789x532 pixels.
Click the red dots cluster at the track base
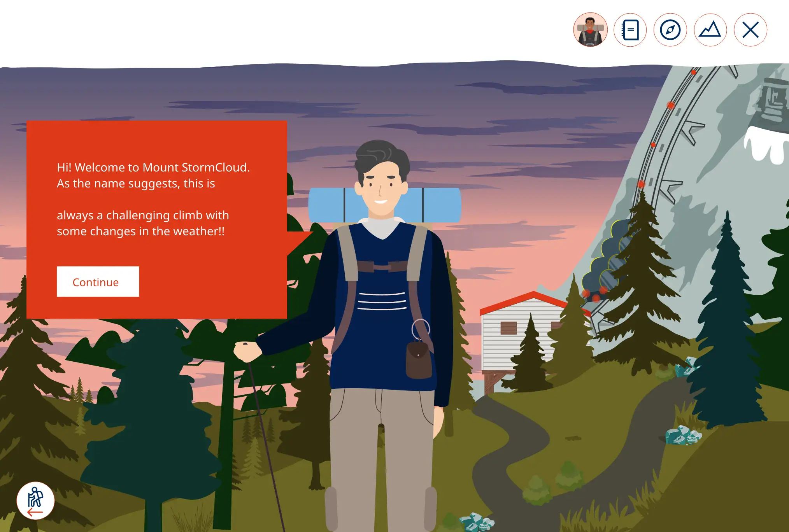[594, 295]
